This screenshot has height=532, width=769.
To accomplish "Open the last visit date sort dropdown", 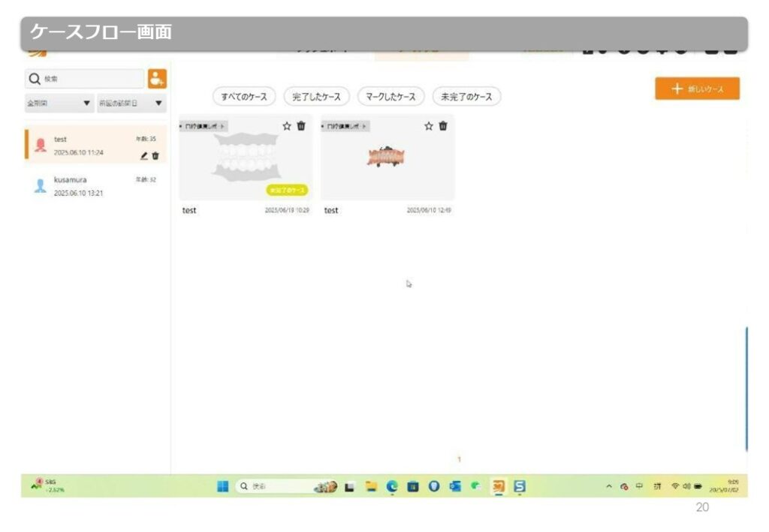I will click(131, 104).
